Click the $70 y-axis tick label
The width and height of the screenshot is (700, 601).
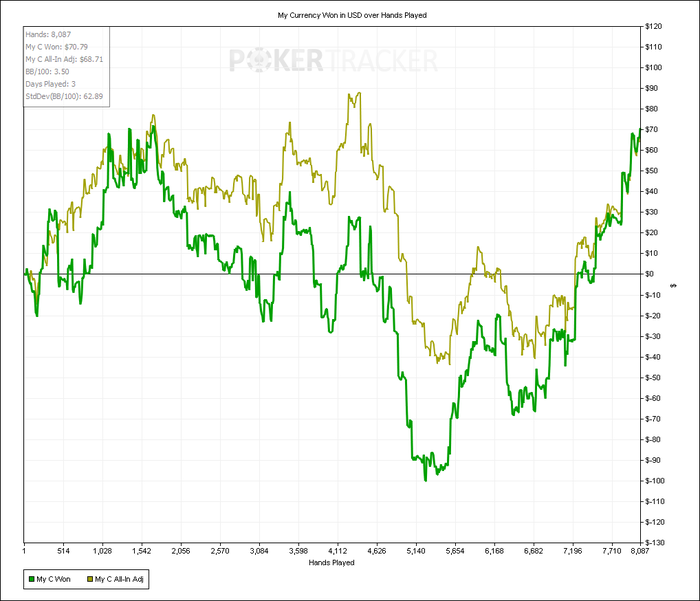(652, 129)
